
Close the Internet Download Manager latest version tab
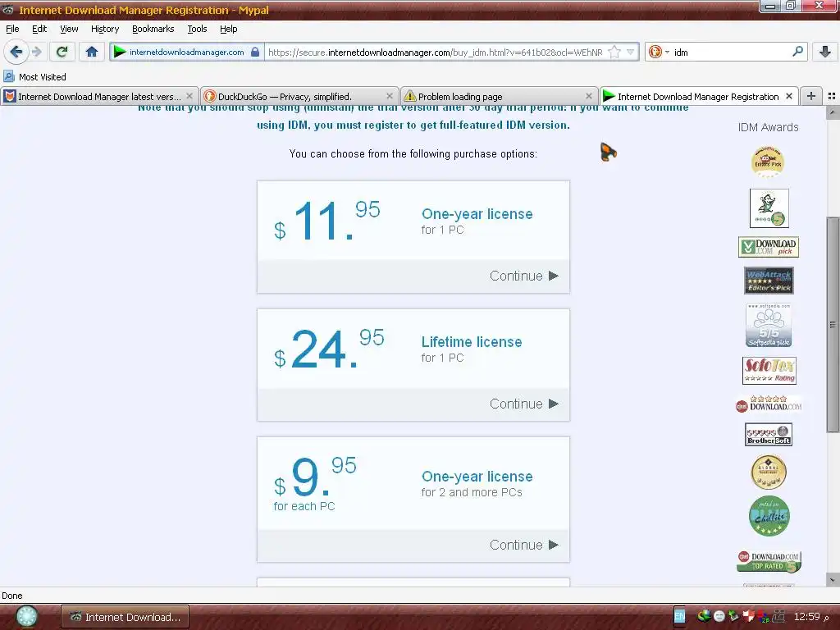189,96
